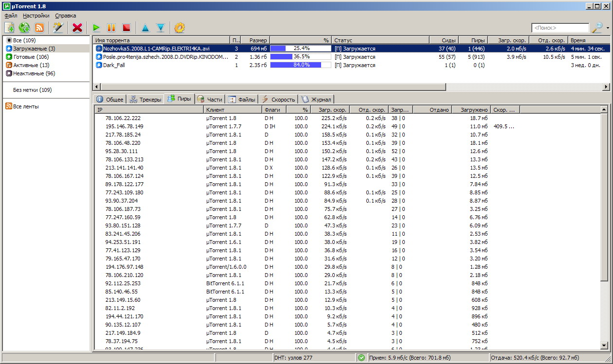Stop the torrent using red stop icon
This screenshot has width=613, height=364.
126,28
